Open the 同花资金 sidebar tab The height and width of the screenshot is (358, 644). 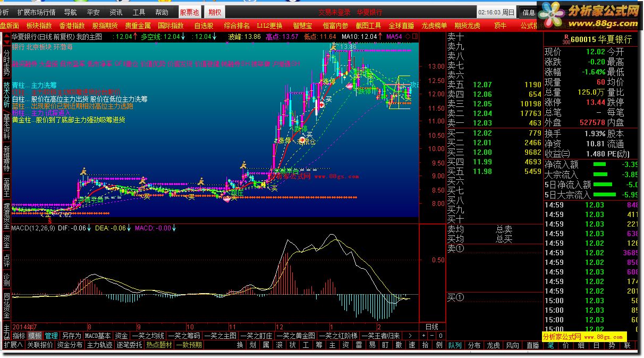[x=6, y=305]
